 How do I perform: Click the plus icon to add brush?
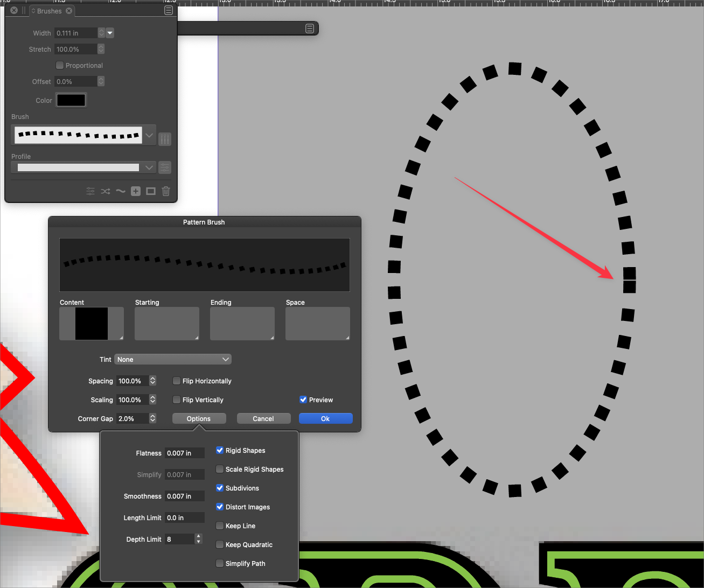(x=136, y=191)
